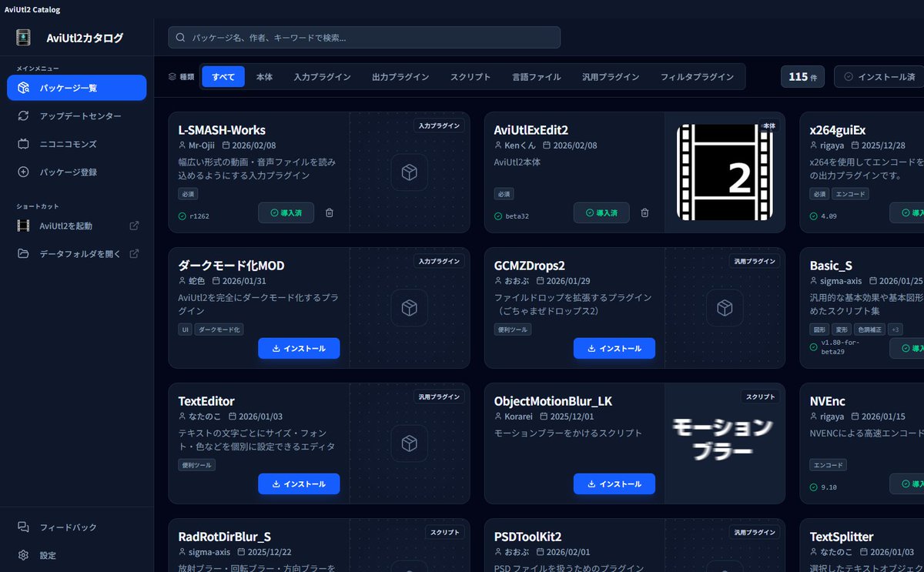This screenshot has height=572, width=924.
Task: Click the magnifier icon in the search bar
Action: point(181,37)
